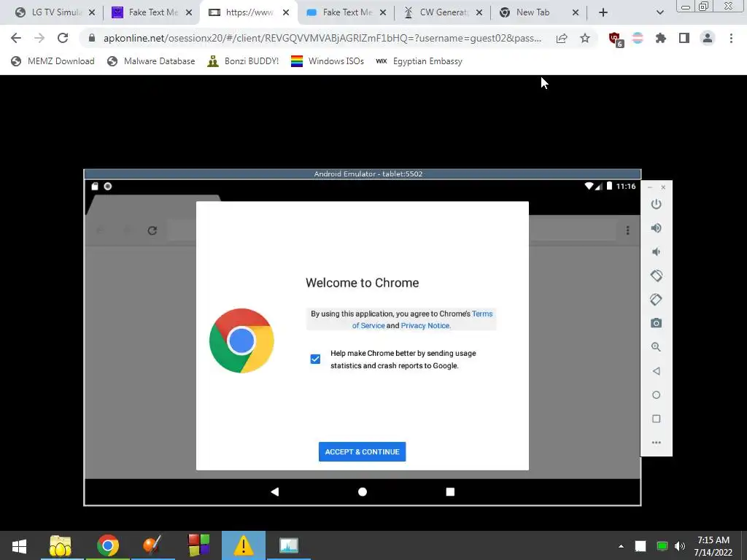
Task: Open emulator extended controls three dots
Action: pyautogui.click(x=656, y=443)
